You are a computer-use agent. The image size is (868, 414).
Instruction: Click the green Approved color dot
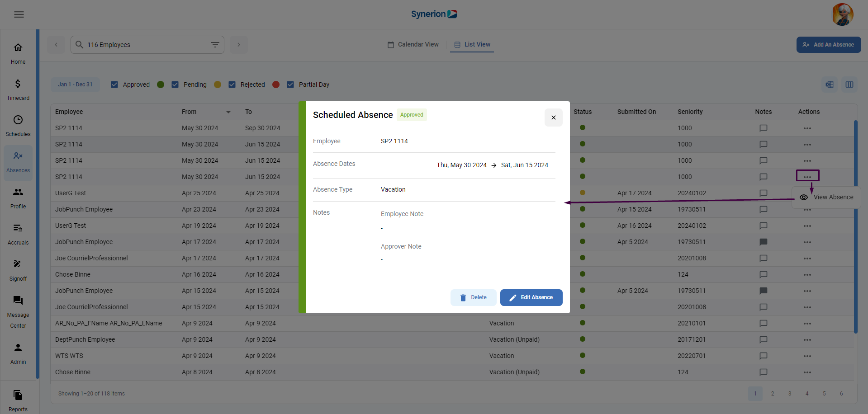pos(161,85)
